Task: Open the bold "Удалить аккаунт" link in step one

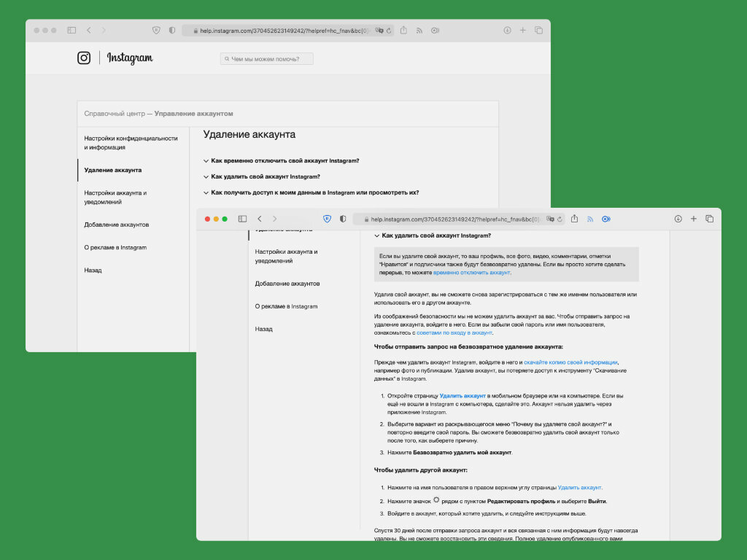Action: click(x=462, y=396)
